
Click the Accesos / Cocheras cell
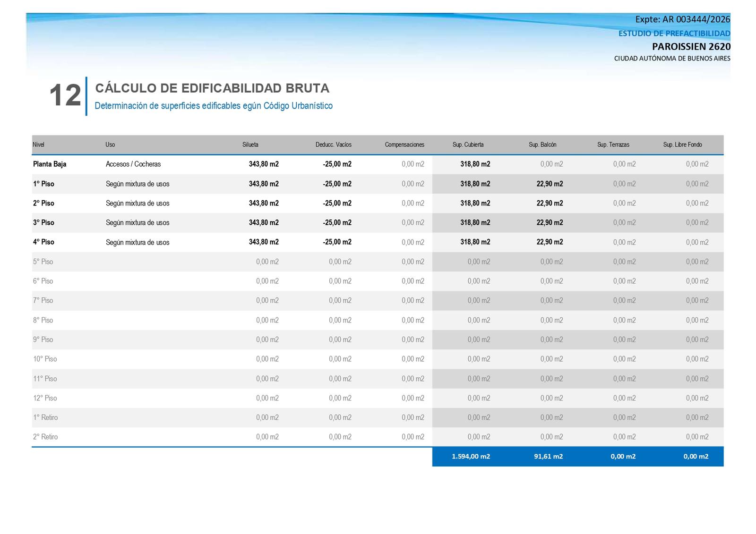[133, 164]
